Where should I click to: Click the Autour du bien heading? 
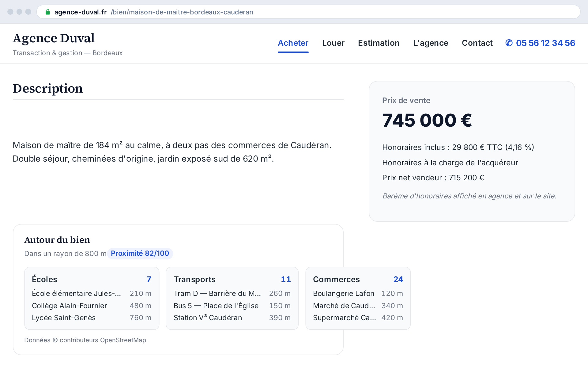pyautogui.click(x=57, y=240)
